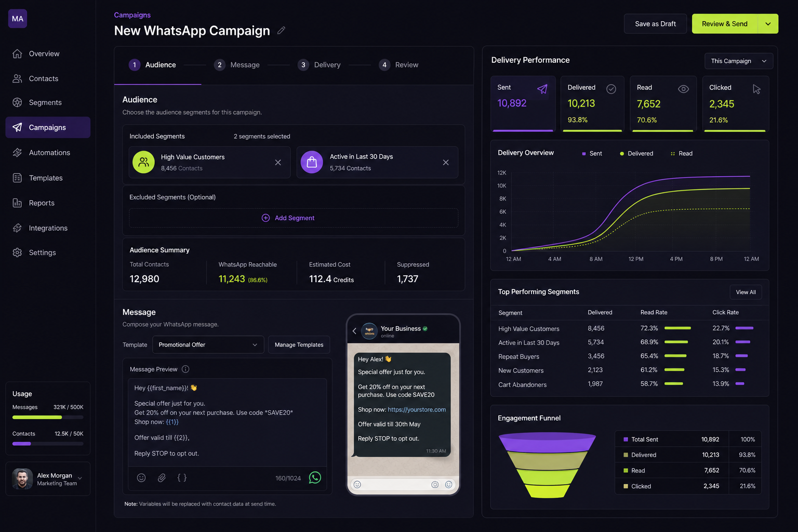Click the 160/1024 character counter
This screenshot has height=532, width=798.
(288, 478)
